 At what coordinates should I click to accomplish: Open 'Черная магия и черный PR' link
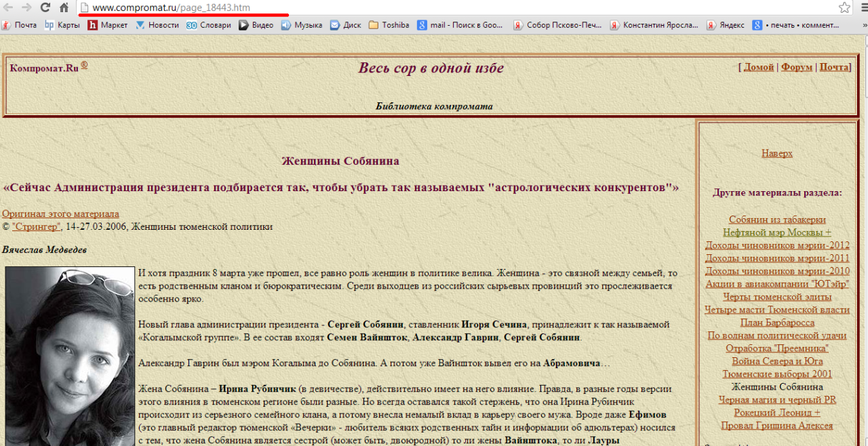point(777,400)
